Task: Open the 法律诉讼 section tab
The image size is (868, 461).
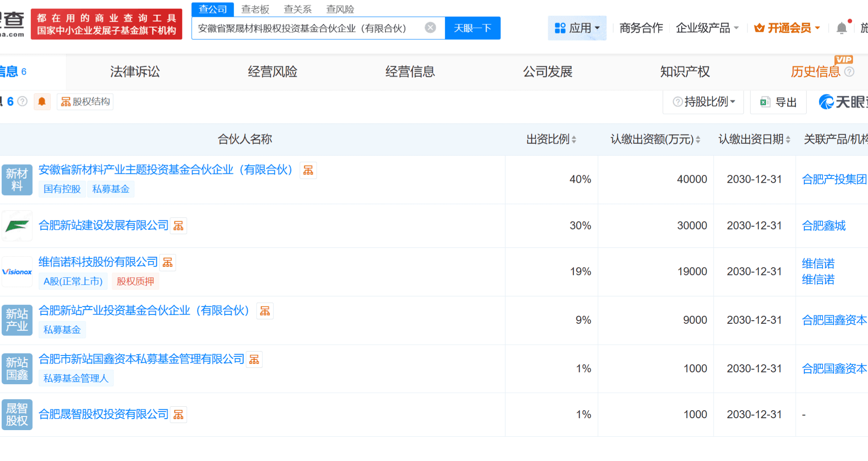Action: (134, 71)
